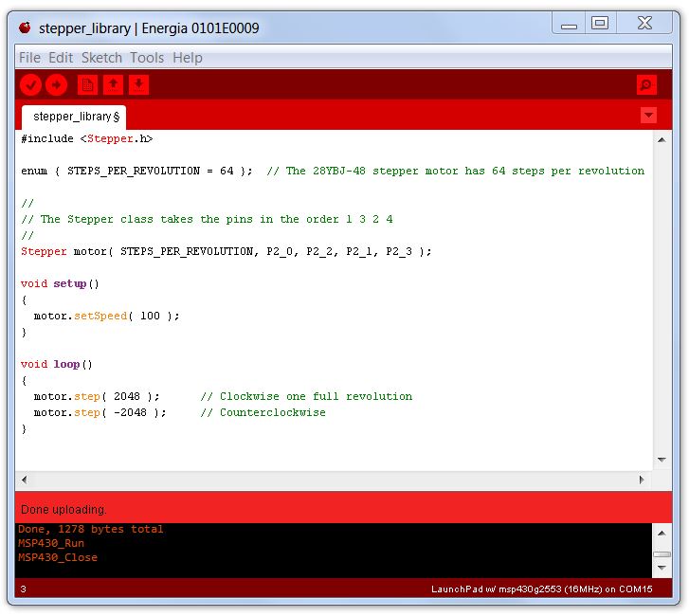Click the horizontal scrollbar left arrow
The width and height of the screenshot is (689, 616).
pos(25,480)
